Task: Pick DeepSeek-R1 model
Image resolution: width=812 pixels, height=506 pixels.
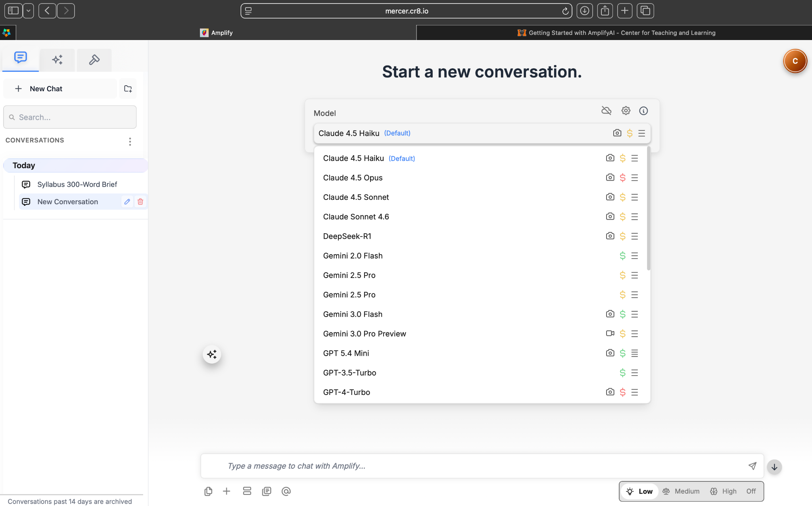Action: pyautogui.click(x=480, y=236)
